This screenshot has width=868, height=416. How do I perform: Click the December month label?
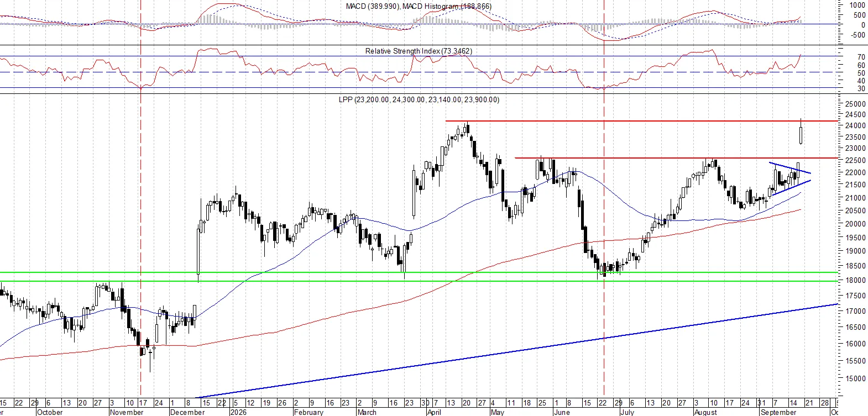[x=187, y=412]
